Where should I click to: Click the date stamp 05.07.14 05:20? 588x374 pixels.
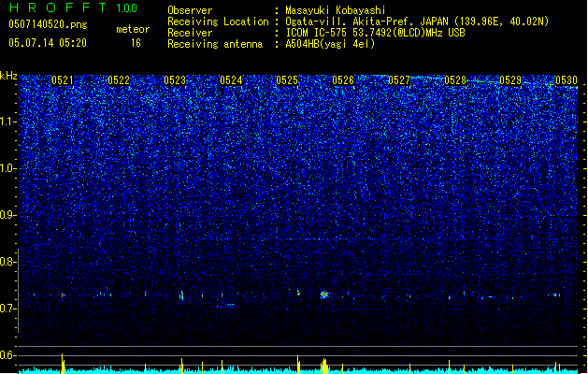48,43
